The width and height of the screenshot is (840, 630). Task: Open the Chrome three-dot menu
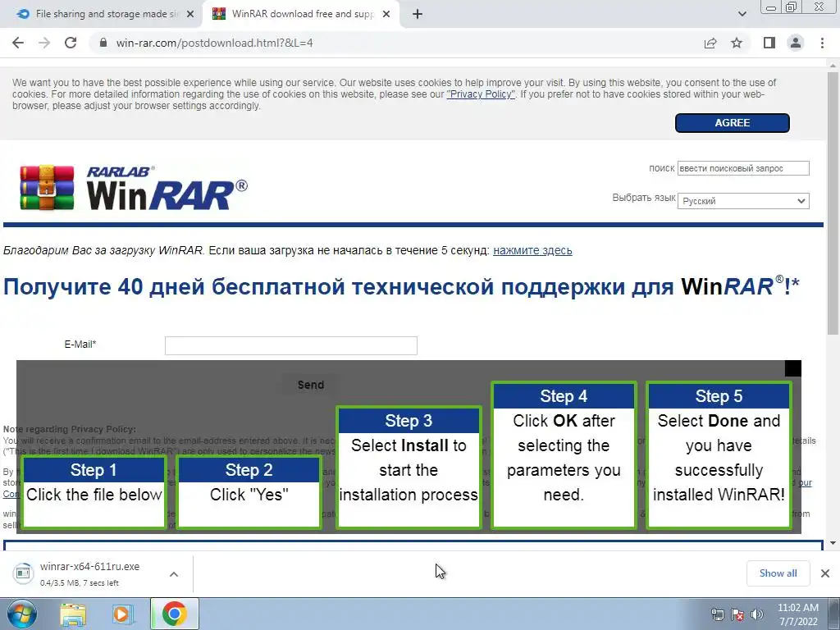pyautogui.click(x=822, y=43)
